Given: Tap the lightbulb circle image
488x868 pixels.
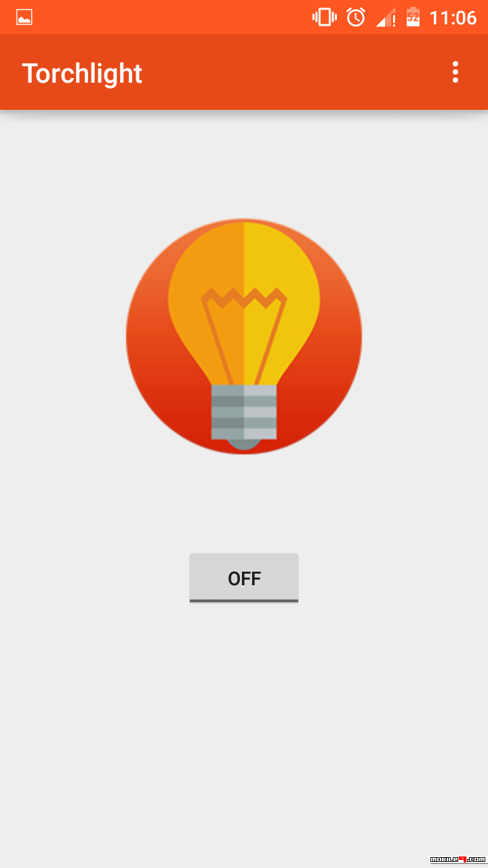Looking at the screenshot, I should click(244, 336).
